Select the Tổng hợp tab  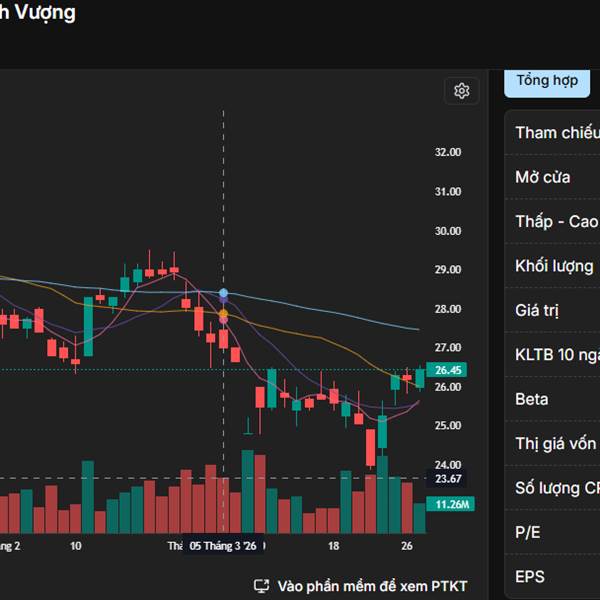pyautogui.click(x=547, y=81)
